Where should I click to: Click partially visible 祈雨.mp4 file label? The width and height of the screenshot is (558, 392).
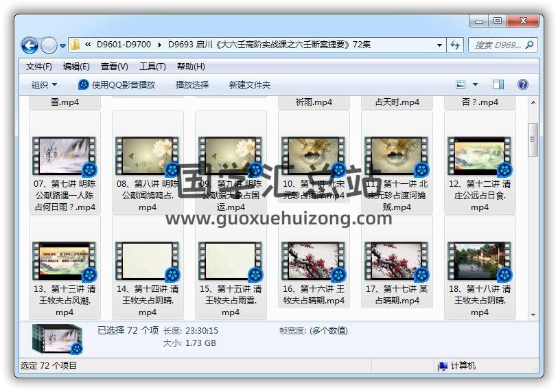(x=314, y=102)
